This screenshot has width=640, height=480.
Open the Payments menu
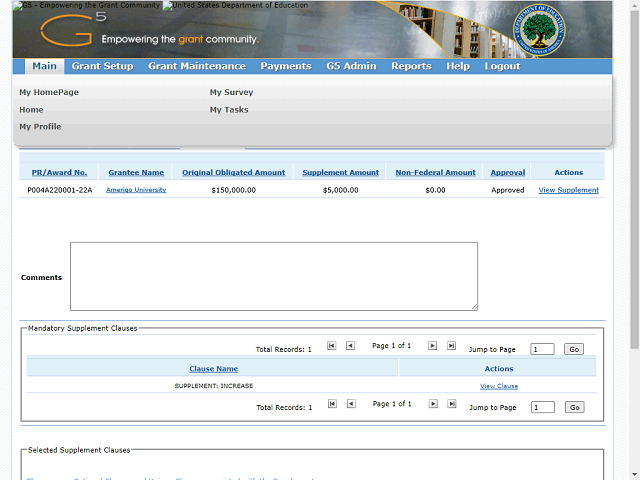pyautogui.click(x=286, y=66)
